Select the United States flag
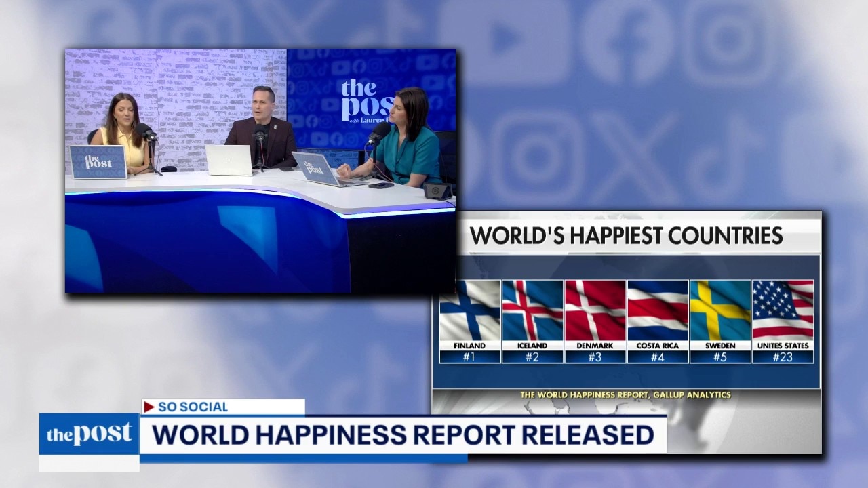Screen dimensions: 868x488 tap(783, 310)
